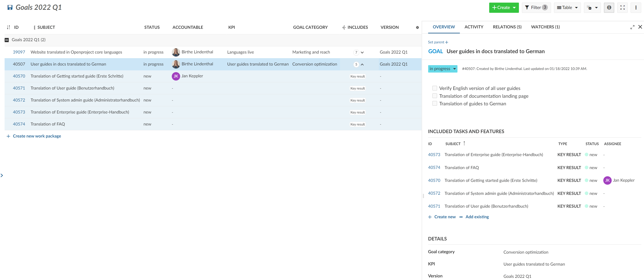Expand the Goals 2022 Q1 parent row

(x=6, y=40)
